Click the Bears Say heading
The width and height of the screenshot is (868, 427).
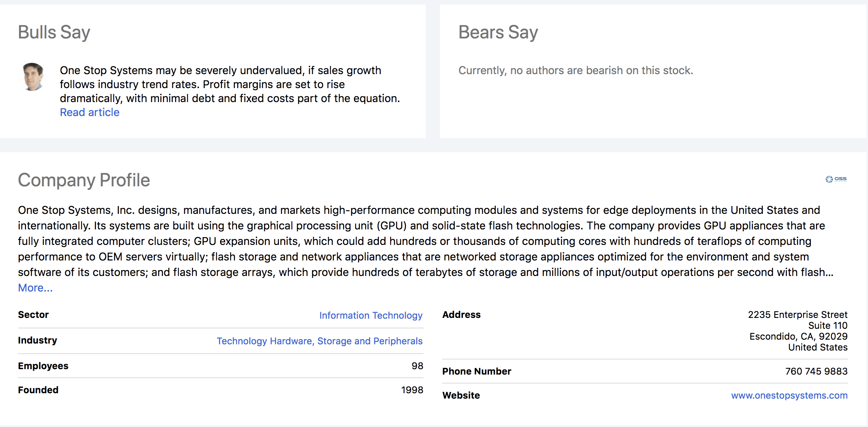[498, 32]
